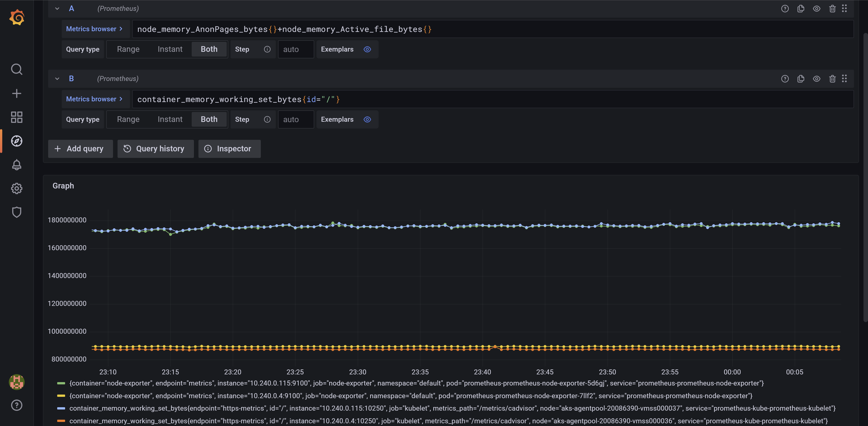Open the Alerting bell icon
This screenshot has width=868, height=426.
click(17, 165)
